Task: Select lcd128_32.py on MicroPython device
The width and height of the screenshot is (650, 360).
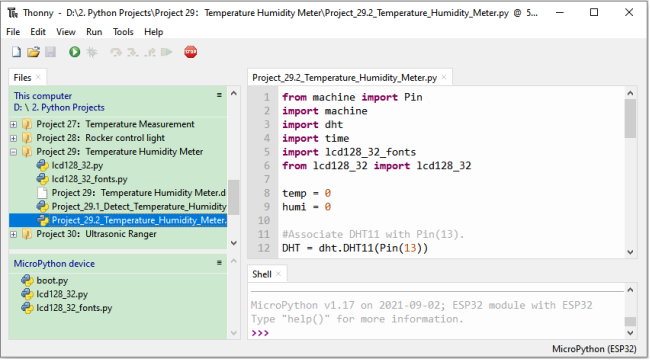Action: (x=62, y=294)
